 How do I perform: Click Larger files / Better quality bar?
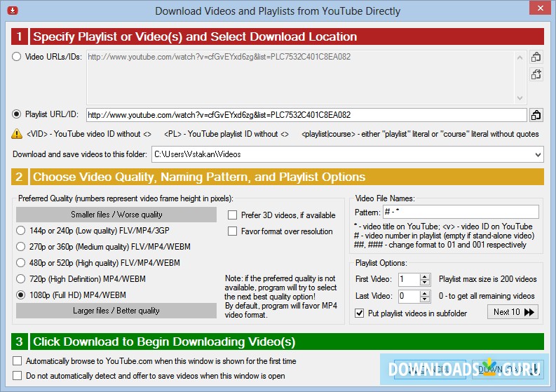coord(116,311)
